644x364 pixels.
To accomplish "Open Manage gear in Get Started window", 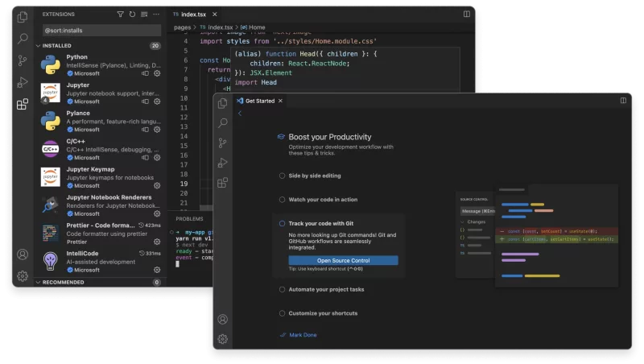I will [223, 339].
